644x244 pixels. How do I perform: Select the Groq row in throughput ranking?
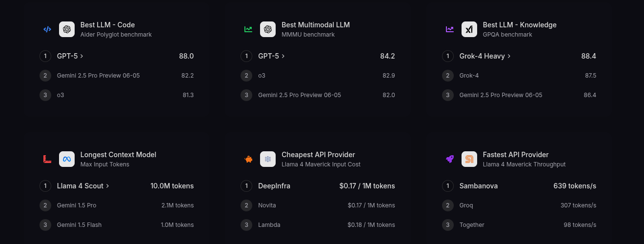point(519,205)
